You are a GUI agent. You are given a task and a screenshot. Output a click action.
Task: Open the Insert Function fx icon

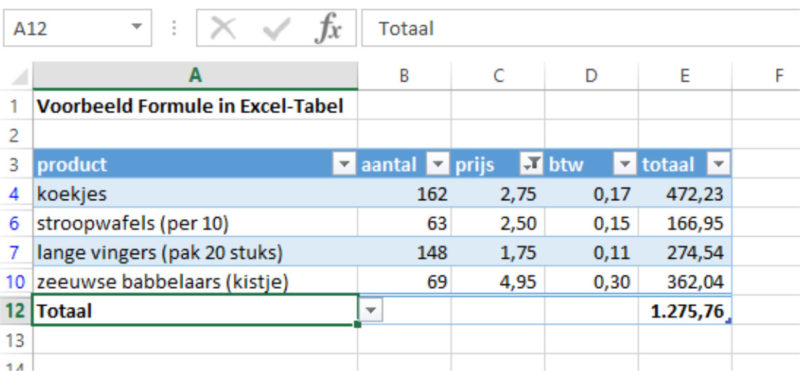(327, 29)
